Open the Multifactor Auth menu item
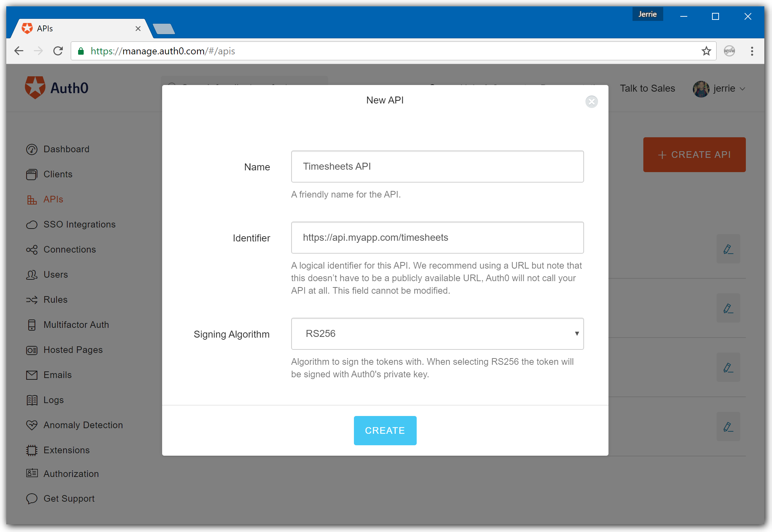 point(76,325)
